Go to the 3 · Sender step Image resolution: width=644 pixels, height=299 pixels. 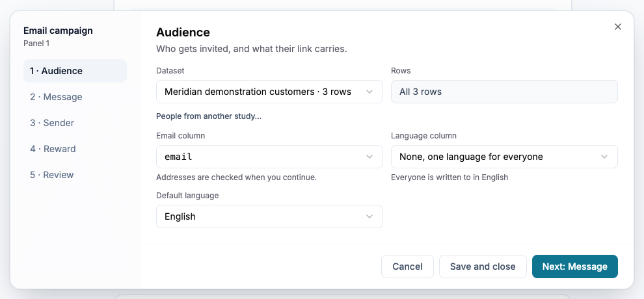pos(75,123)
